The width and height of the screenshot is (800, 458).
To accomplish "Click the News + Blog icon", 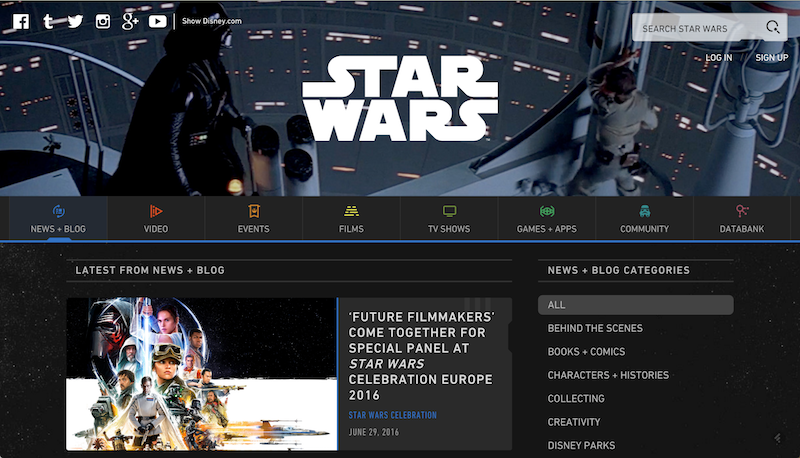I will pyautogui.click(x=59, y=211).
